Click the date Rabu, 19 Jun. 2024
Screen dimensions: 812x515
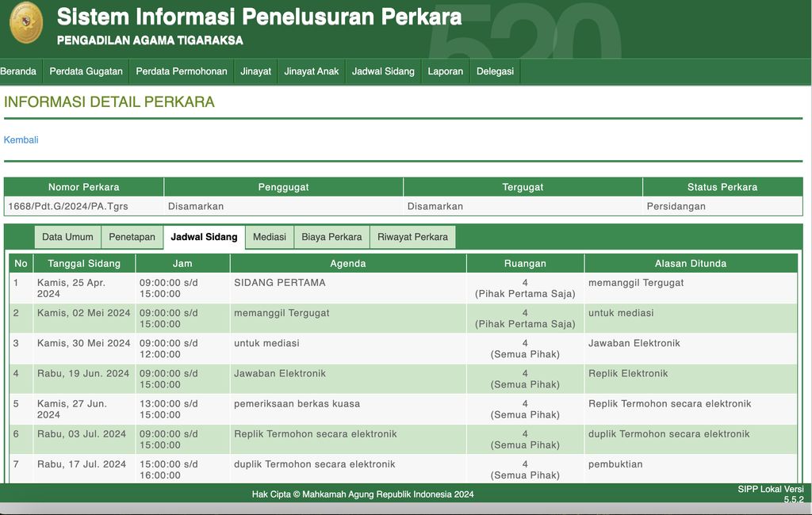[x=82, y=373]
